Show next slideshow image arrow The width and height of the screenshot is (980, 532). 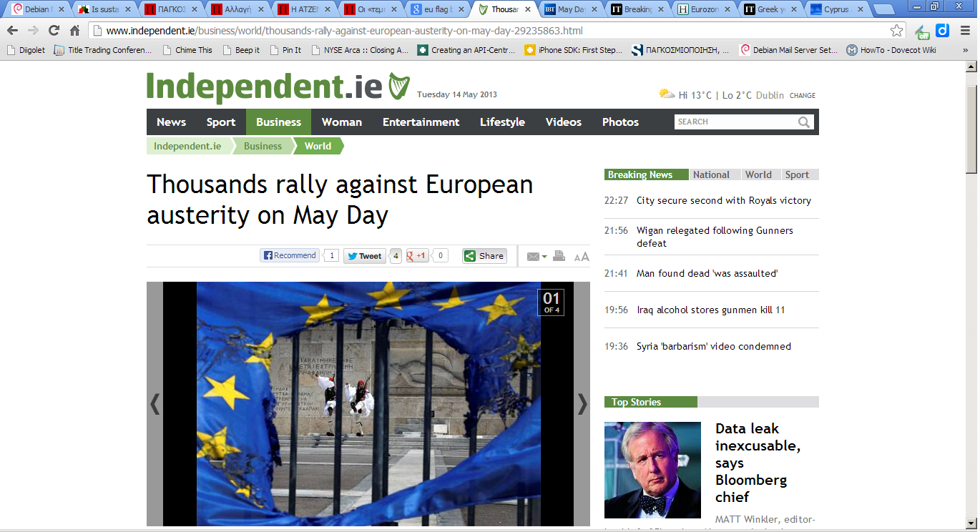click(x=582, y=405)
